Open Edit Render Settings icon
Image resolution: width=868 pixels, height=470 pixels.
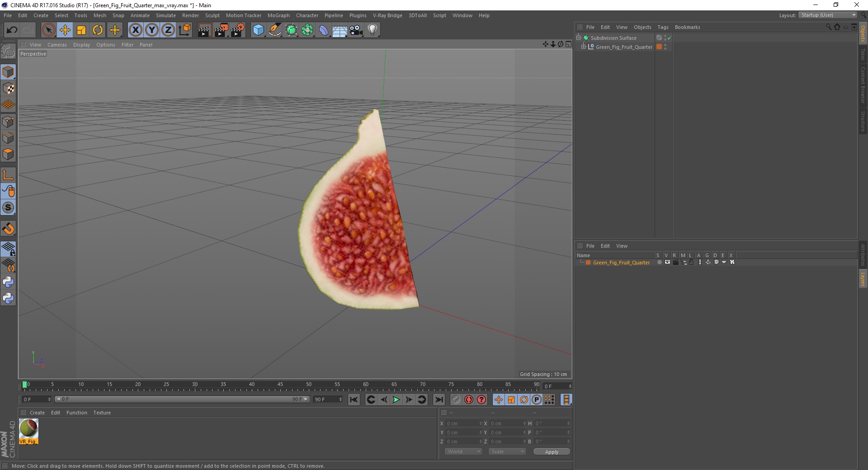[x=238, y=30]
